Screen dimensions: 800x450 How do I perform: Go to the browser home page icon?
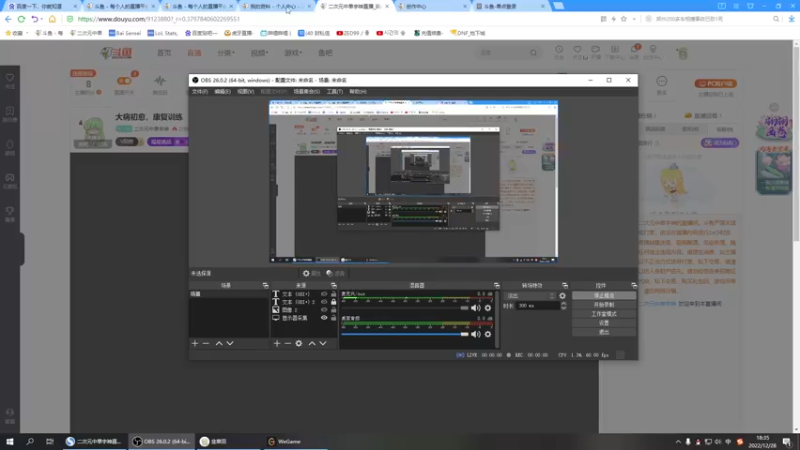coord(52,19)
